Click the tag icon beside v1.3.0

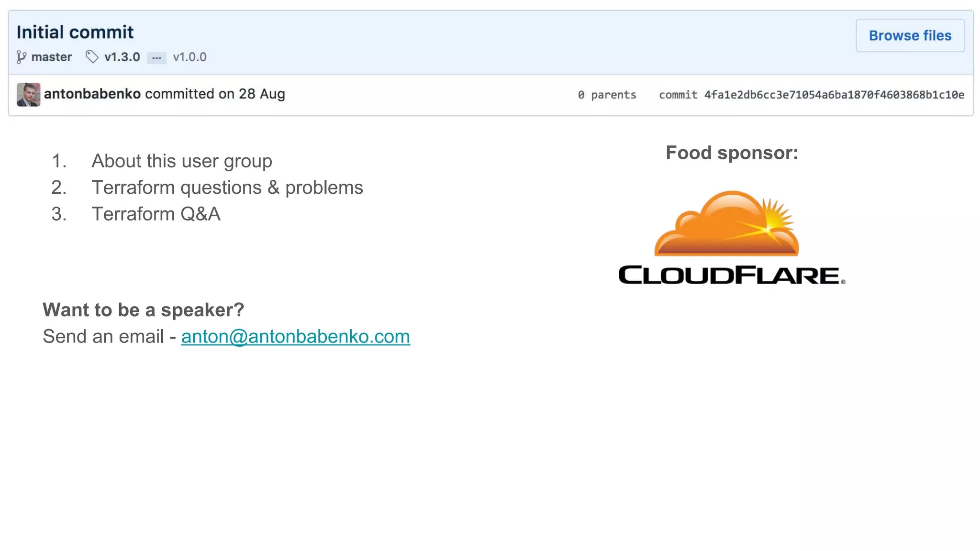click(92, 57)
